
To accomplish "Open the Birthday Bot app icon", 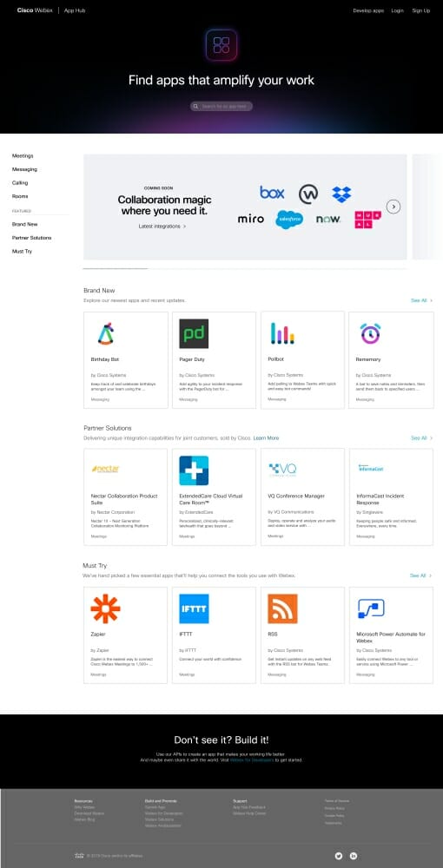I will pos(105,333).
